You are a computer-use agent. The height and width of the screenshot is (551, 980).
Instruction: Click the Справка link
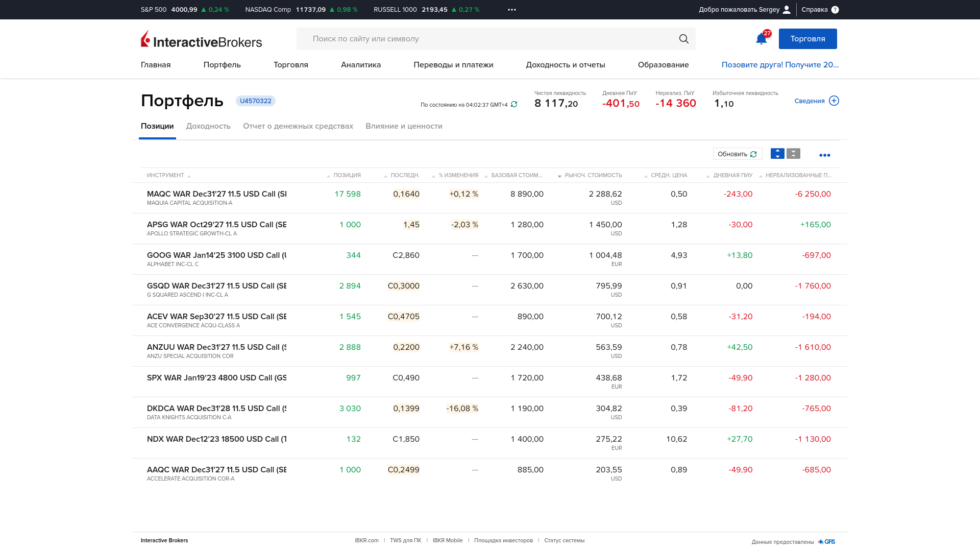click(x=815, y=10)
